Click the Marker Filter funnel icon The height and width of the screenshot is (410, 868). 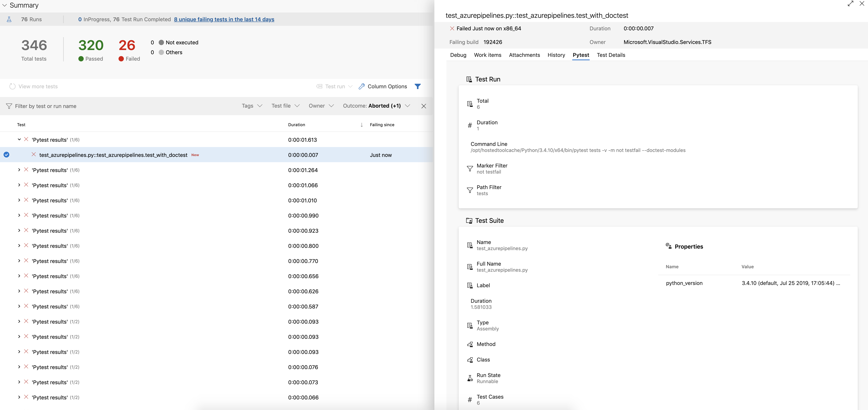(x=470, y=169)
